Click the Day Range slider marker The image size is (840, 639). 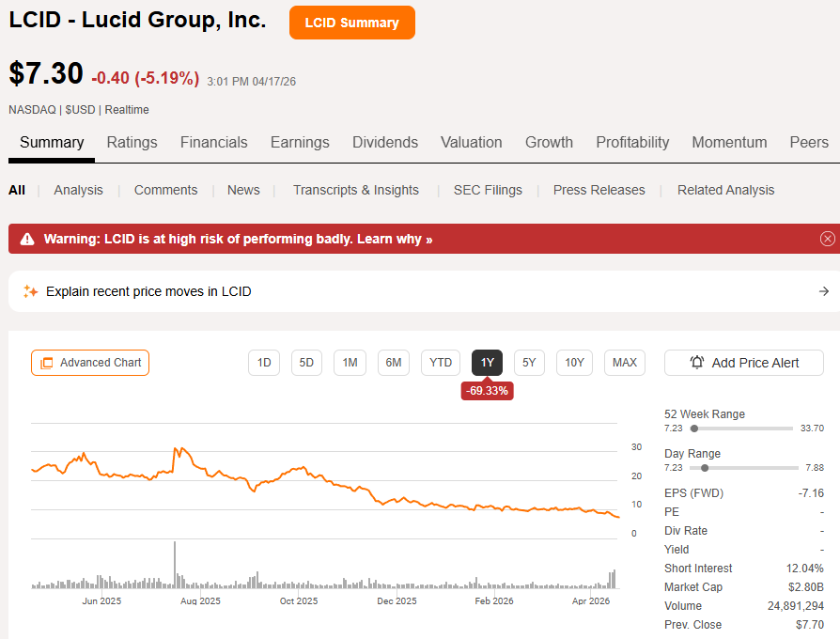pos(705,468)
